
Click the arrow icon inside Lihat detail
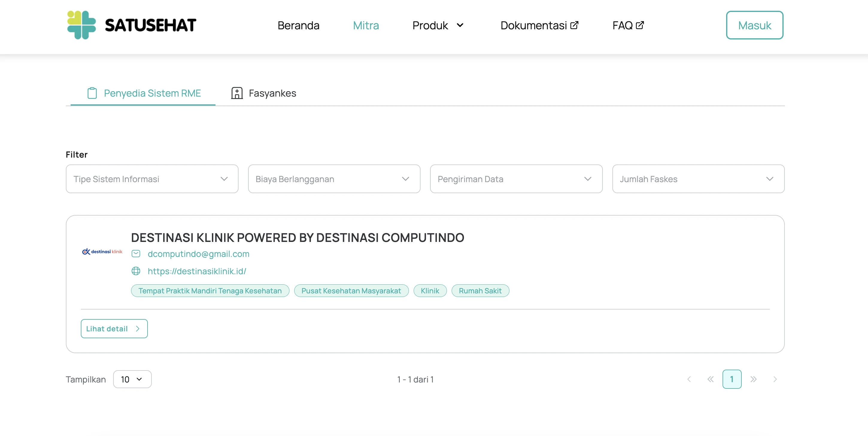(x=137, y=329)
